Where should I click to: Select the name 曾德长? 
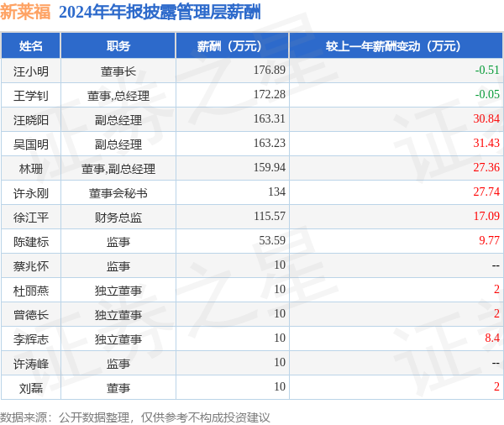point(31,315)
